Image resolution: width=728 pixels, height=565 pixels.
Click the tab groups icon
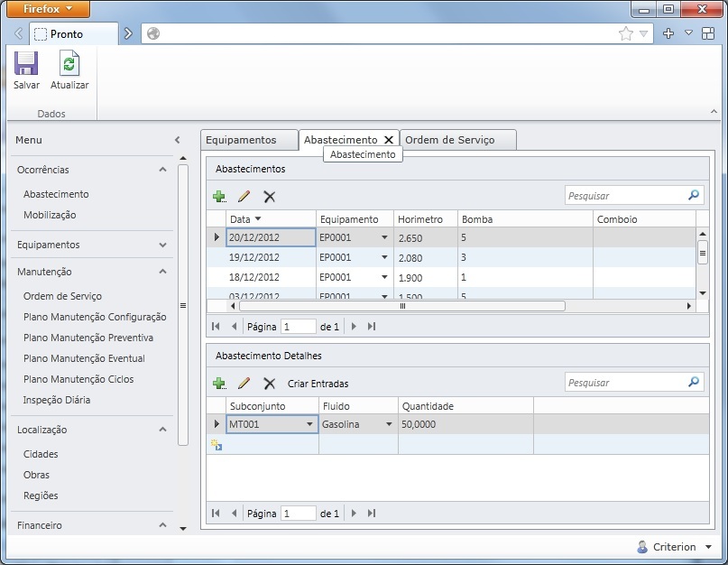[708, 33]
